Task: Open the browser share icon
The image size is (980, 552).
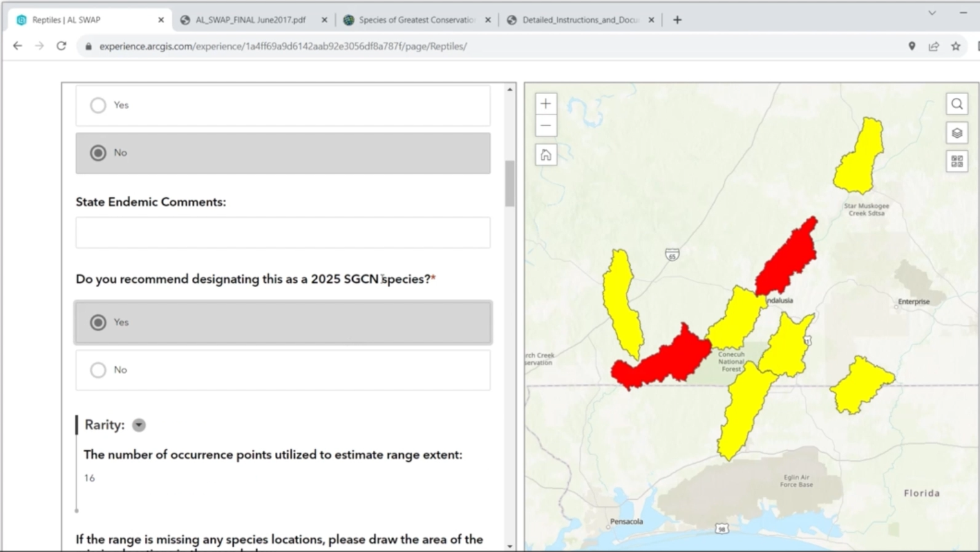Action: point(934,46)
